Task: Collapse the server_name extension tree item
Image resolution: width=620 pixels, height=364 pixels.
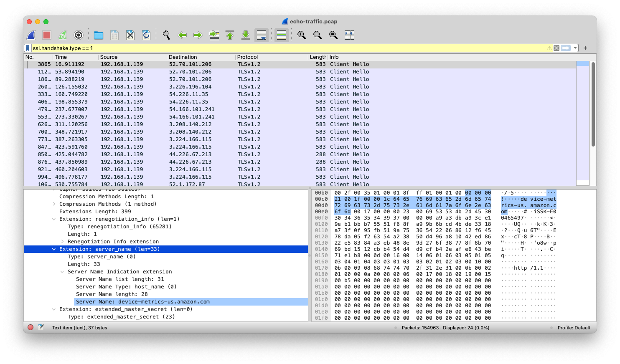Action: 54,249
